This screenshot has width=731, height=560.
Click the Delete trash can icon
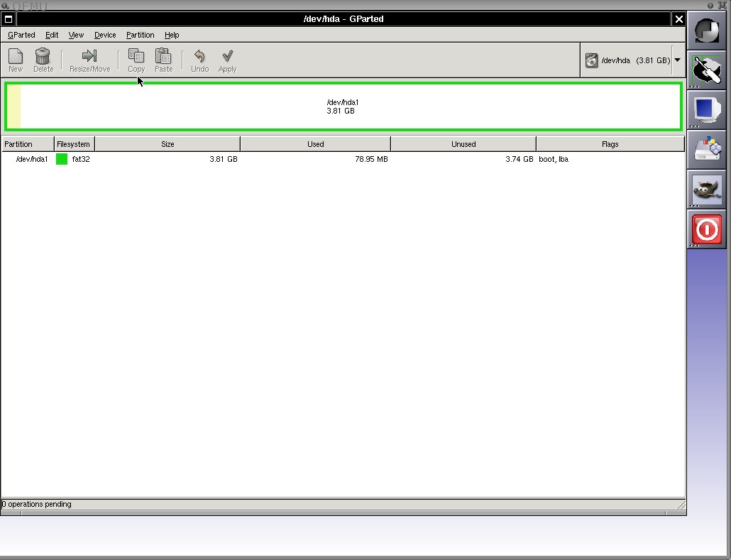tap(43, 56)
